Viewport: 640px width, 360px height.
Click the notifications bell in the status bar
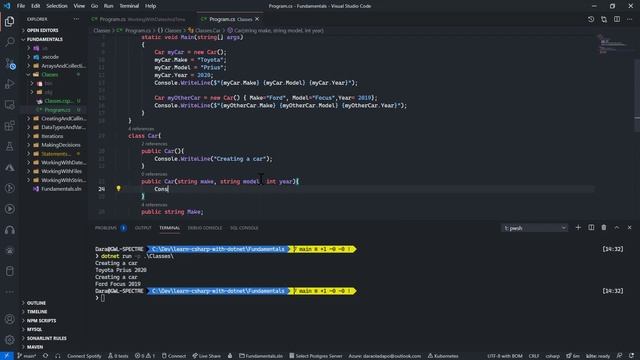(x=631, y=356)
